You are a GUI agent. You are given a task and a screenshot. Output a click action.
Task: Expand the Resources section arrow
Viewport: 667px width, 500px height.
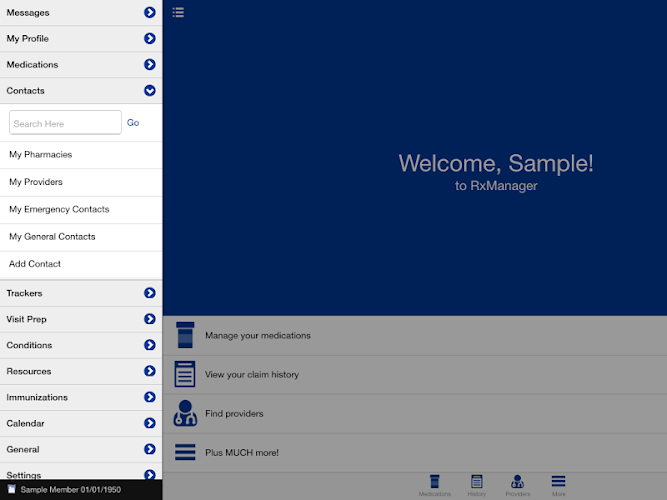(x=150, y=371)
